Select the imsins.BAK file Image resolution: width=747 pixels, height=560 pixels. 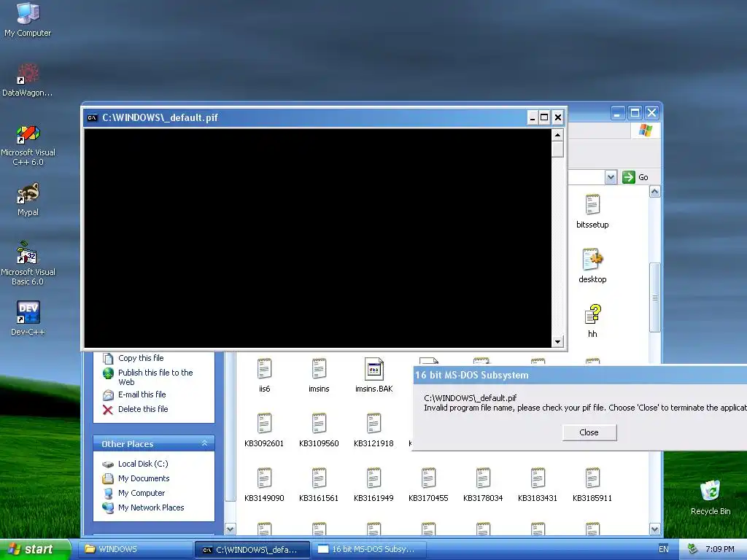(x=374, y=376)
